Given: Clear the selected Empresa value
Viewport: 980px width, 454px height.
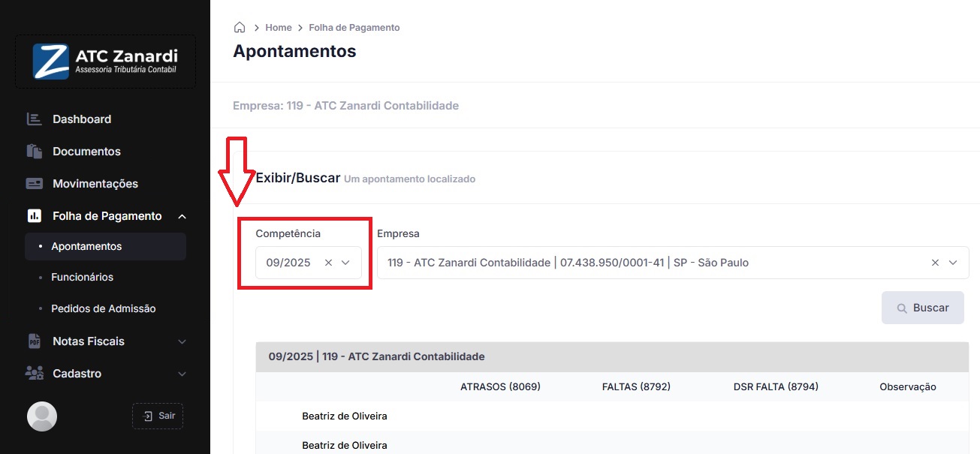Looking at the screenshot, I should click(935, 263).
